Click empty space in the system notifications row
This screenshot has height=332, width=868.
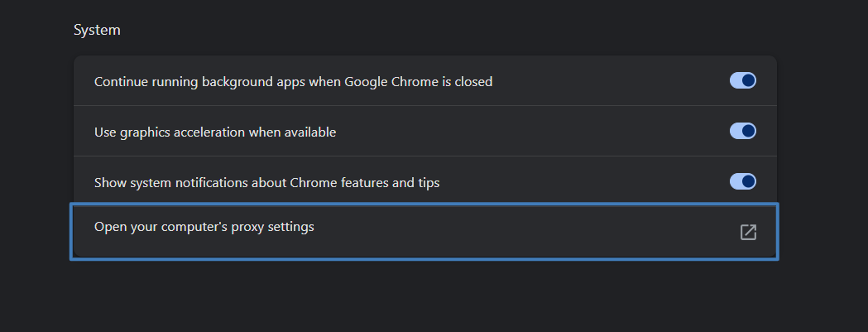[579, 182]
